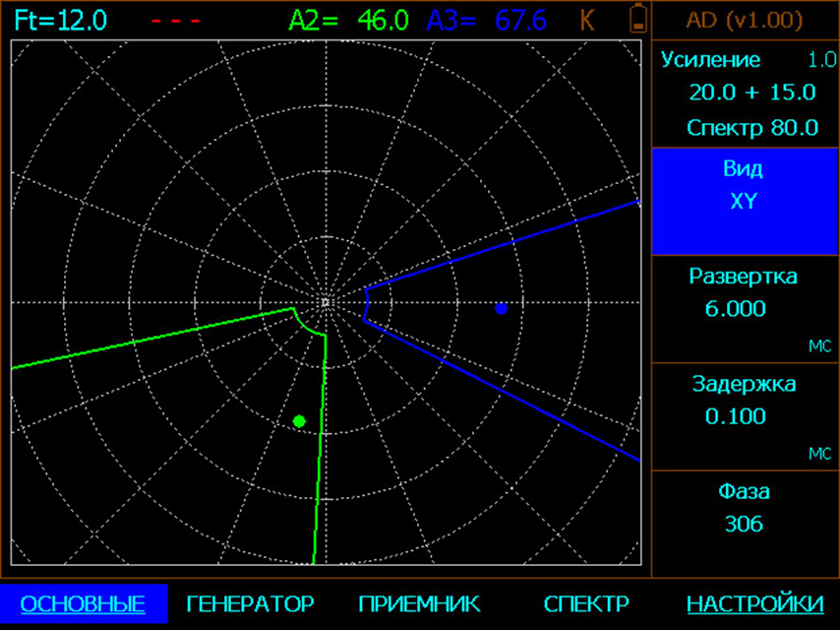This screenshot has height=630, width=840.
Task: Switch to the ПРИЕМНИК tab
Action: pyautogui.click(x=419, y=603)
